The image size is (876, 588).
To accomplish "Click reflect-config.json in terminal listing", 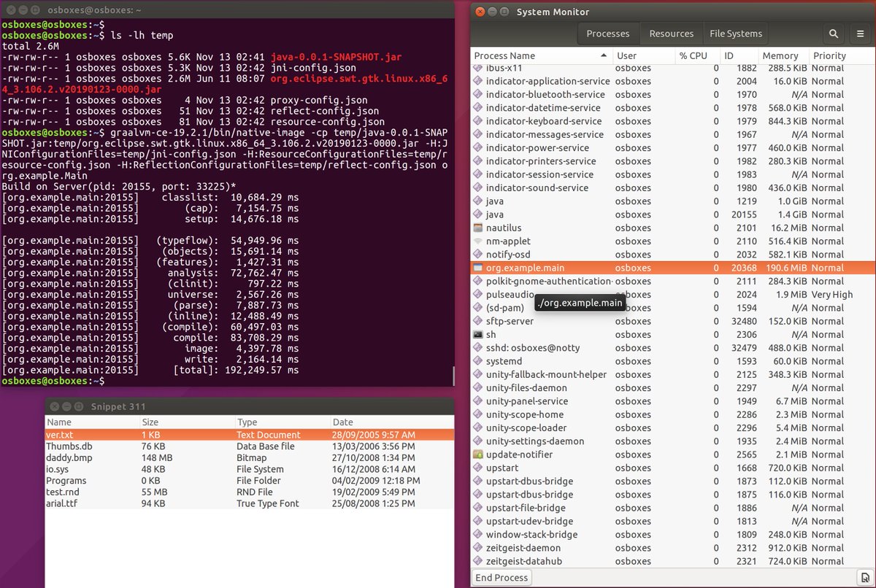I will (x=325, y=111).
